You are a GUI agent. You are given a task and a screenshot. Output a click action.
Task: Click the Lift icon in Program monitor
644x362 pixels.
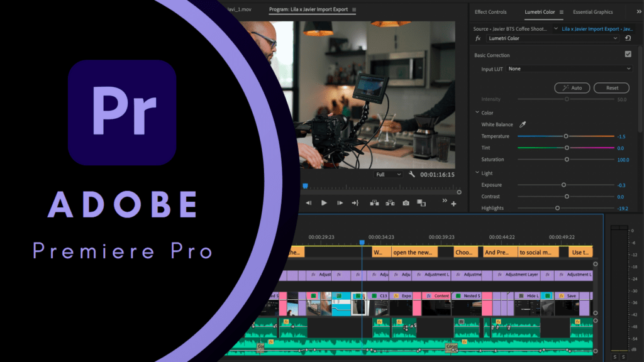(x=374, y=203)
